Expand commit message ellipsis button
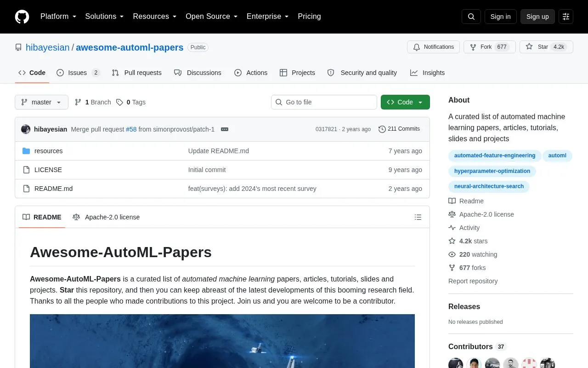This screenshot has height=368, width=588. [x=225, y=129]
